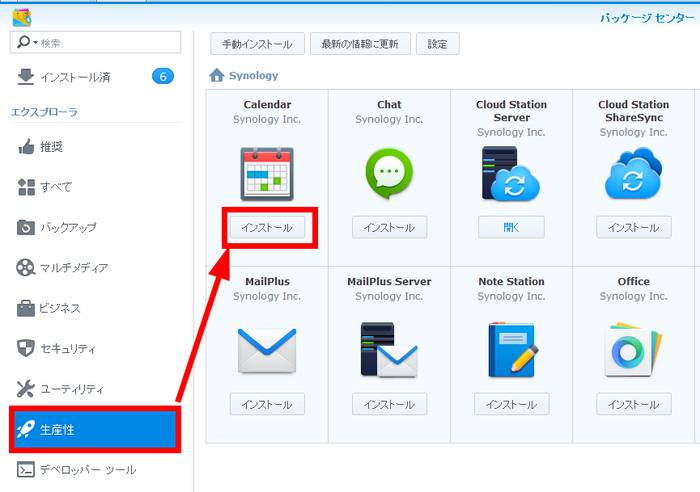Click the Synology breadcrumb link
Screen dimensions: 700x492
tap(254, 75)
